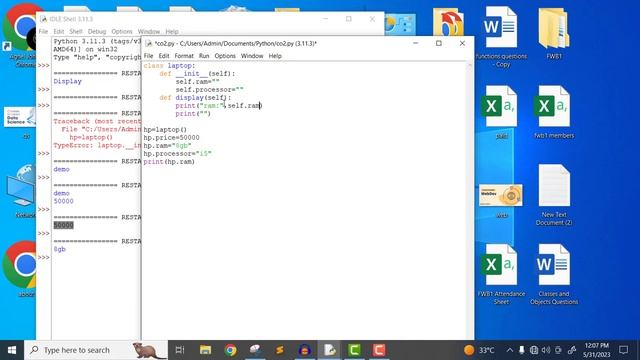The width and height of the screenshot is (640, 360).
Task: Open the Debug menu in IDLE Shell window
Action: [x=97, y=31]
